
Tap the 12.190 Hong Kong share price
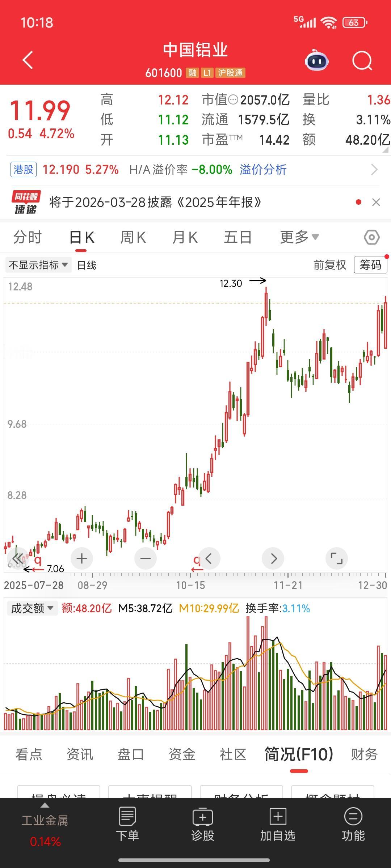click(x=61, y=170)
